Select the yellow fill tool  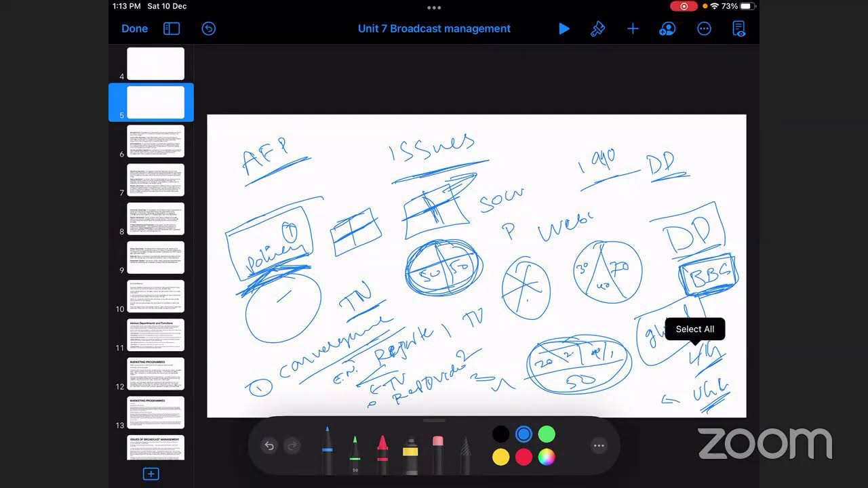[410, 455]
